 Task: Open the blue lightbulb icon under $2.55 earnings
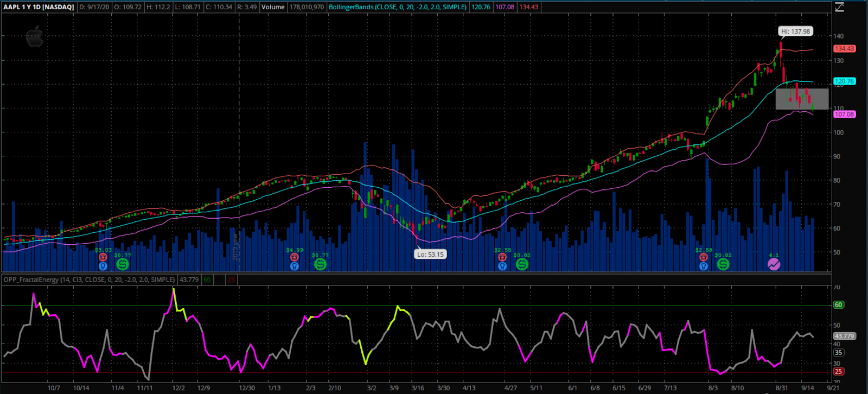click(502, 266)
